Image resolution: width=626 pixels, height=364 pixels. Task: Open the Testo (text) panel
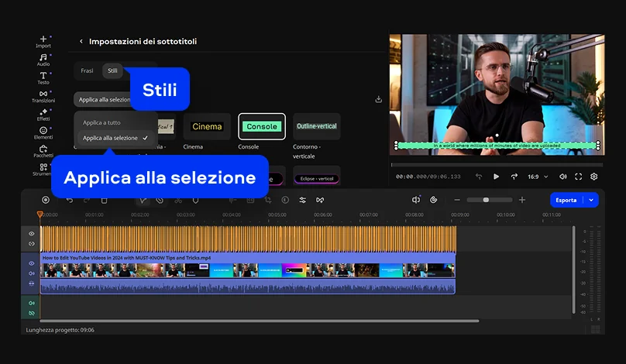coord(43,78)
